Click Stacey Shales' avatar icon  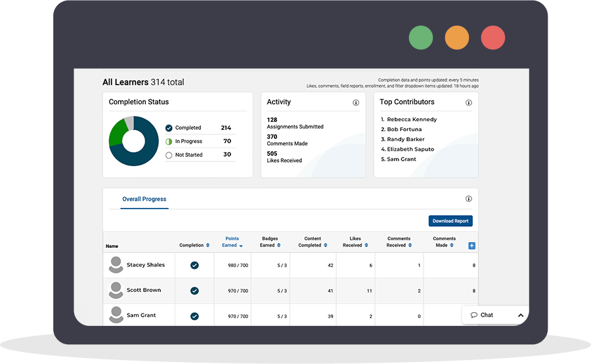click(116, 265)
